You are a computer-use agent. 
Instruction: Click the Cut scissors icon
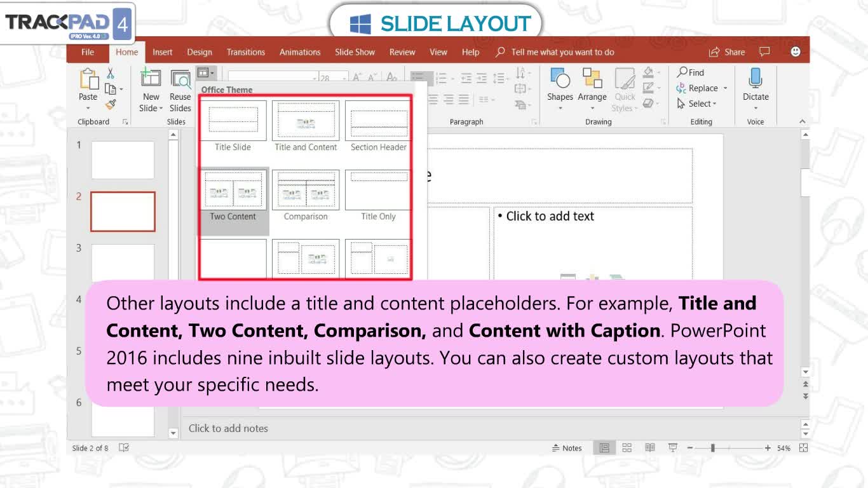pyautogui.click(x=111, y=73)
